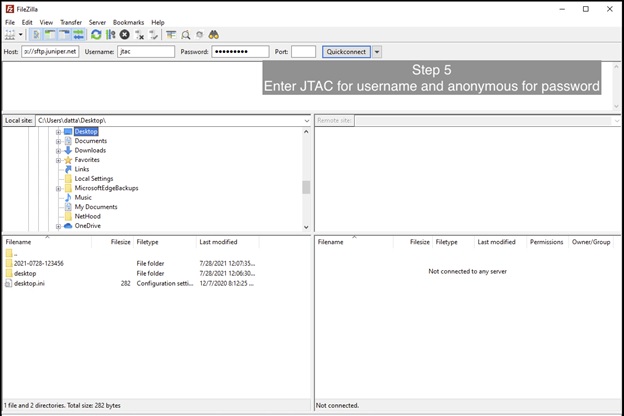The height and width of the screenshot is (416, 624).
Task: Open the View menu
Action: 46,22
